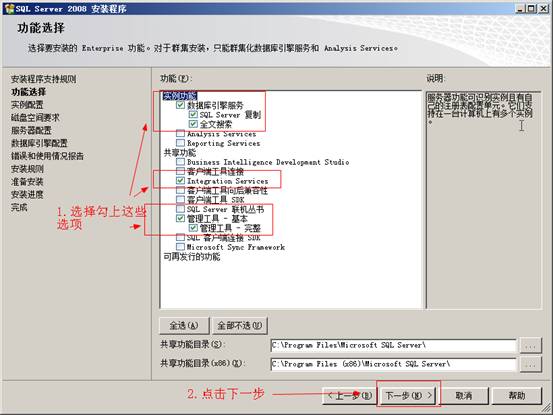
Task: Click the 实例配置 step
Action: pyautogui.click(x=27, y=105)
